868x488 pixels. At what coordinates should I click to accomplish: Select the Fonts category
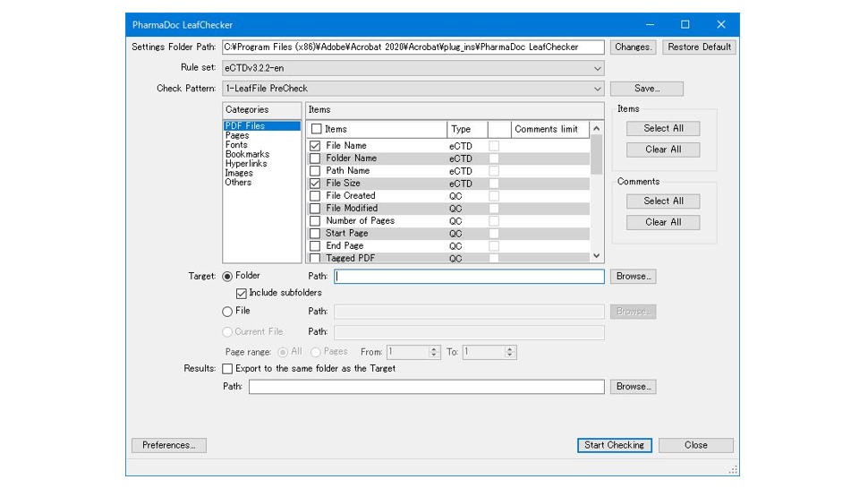[x=236, y=145]
